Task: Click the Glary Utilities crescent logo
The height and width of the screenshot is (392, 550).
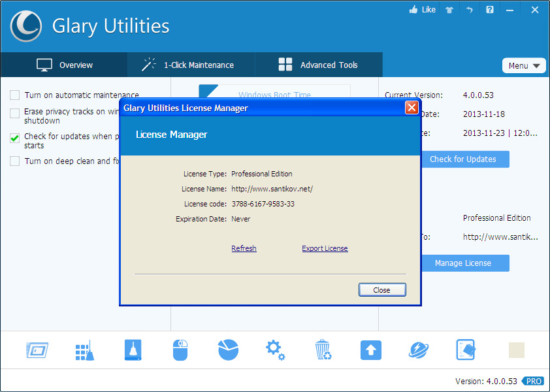Action: pos(26,26)
